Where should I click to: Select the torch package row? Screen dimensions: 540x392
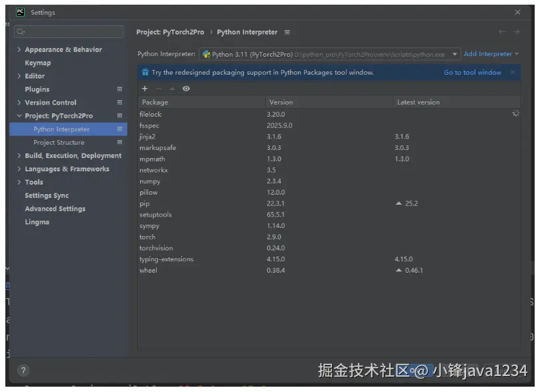[329, 237]
